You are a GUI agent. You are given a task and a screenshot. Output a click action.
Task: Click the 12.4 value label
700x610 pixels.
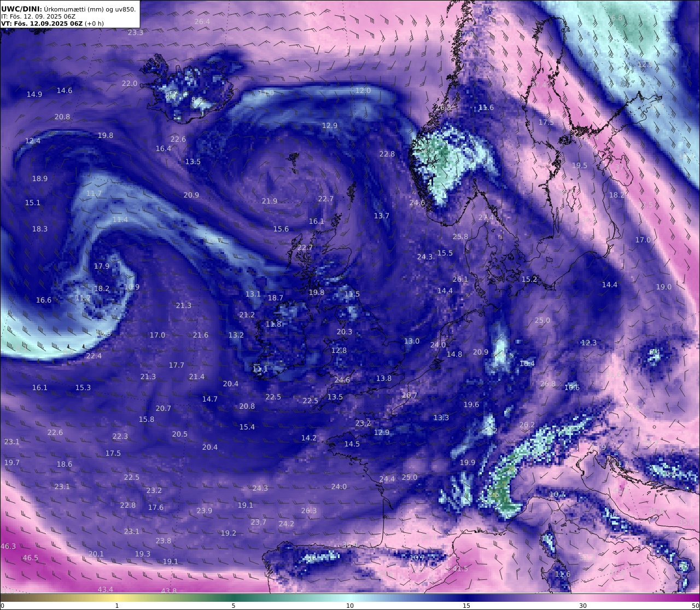[x=33, y=141]
